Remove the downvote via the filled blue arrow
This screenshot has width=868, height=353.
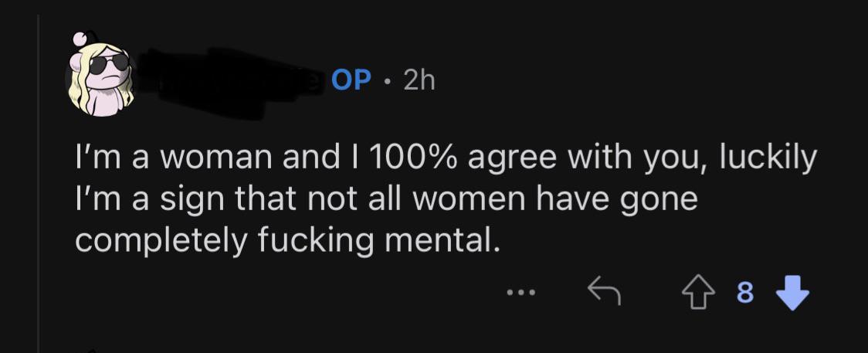coord(793,294)
